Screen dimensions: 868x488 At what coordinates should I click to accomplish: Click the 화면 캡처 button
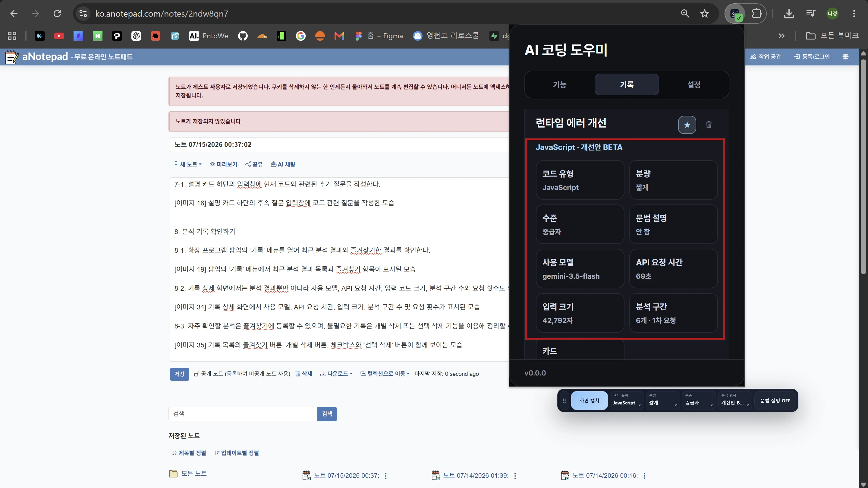pyautogui.click(x=589, y=401)
